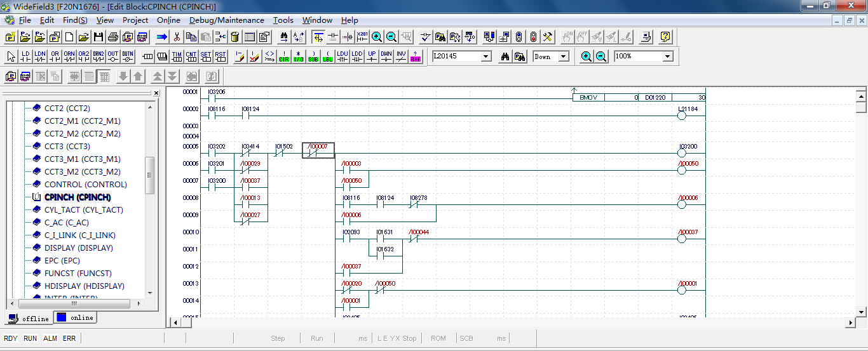Insert an OUT coil instruction
The image size is (868, 351).
[112, 56]
